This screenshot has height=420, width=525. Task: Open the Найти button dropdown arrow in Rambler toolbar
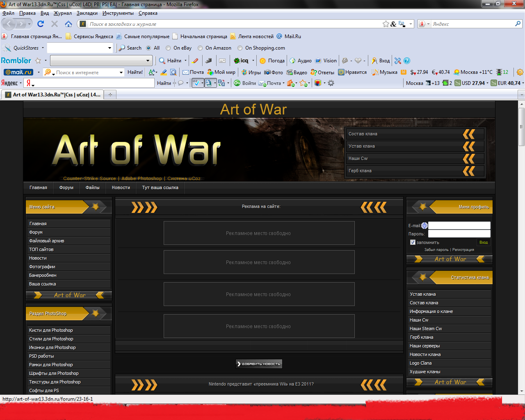pos(185,61)
